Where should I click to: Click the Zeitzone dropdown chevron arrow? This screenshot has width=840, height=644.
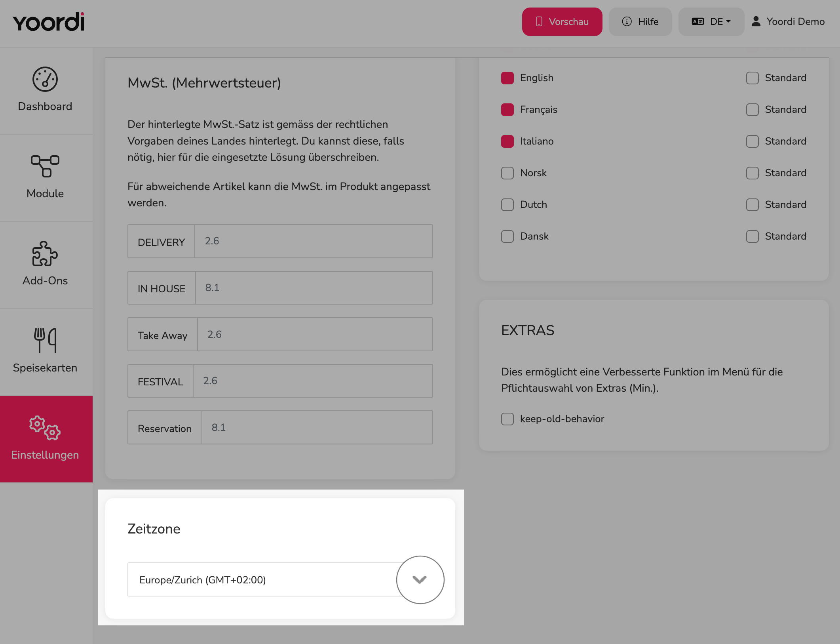420,580
